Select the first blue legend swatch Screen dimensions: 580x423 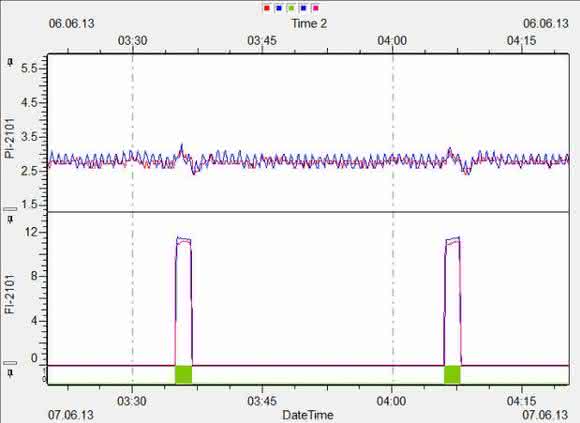[279, 8]
